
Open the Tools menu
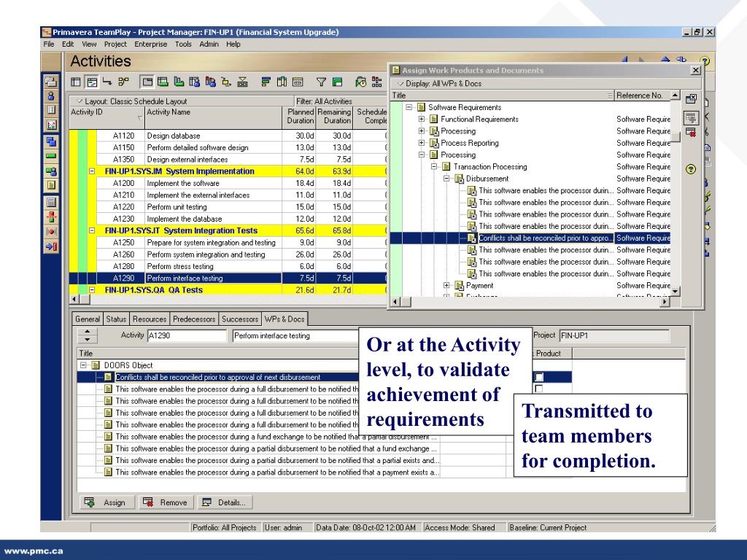coord(183,44)
